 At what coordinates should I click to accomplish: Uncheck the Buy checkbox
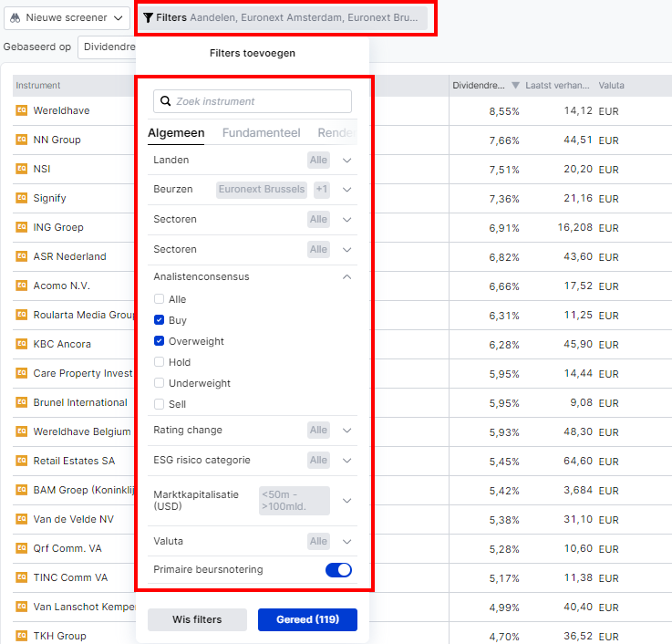tap(159, 320)
